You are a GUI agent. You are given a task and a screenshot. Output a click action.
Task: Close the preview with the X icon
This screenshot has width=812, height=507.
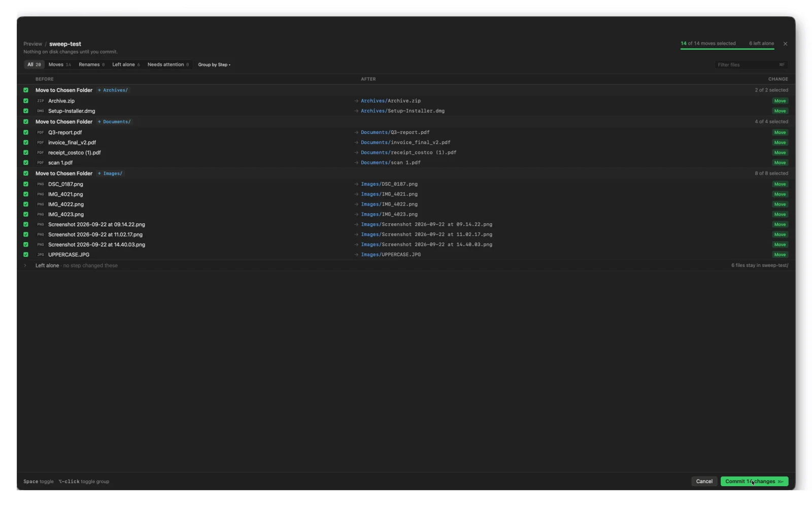(x=785, y=44)
